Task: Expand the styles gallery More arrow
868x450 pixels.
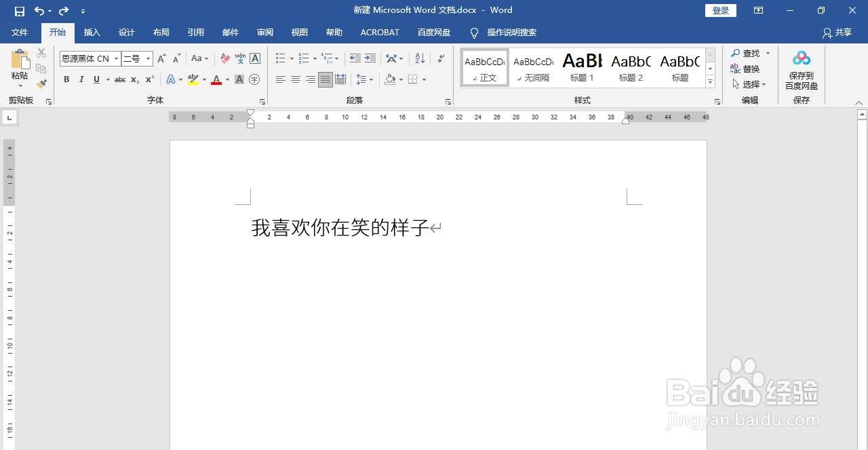Action: (x=711, y=82)
